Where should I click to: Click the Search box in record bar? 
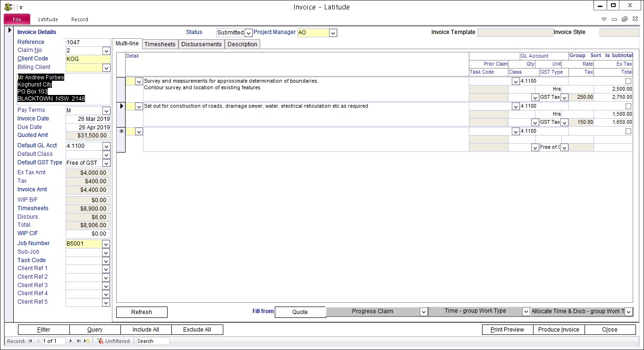coord(152,341)
